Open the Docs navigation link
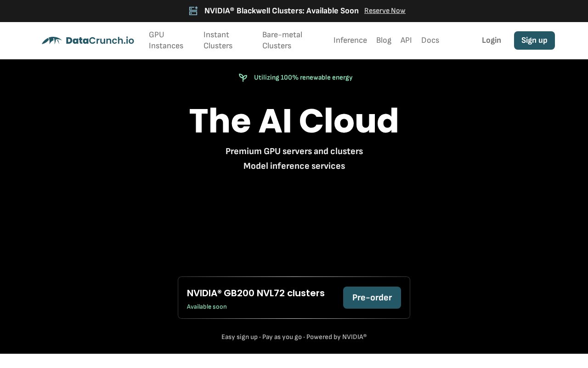 [x=430, y=40]
